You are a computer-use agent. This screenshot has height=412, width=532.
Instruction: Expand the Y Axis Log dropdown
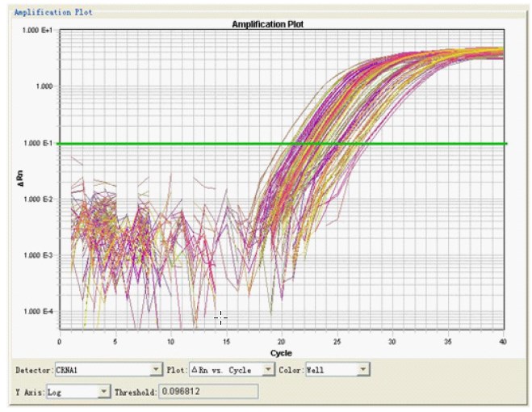click(103, 392)
